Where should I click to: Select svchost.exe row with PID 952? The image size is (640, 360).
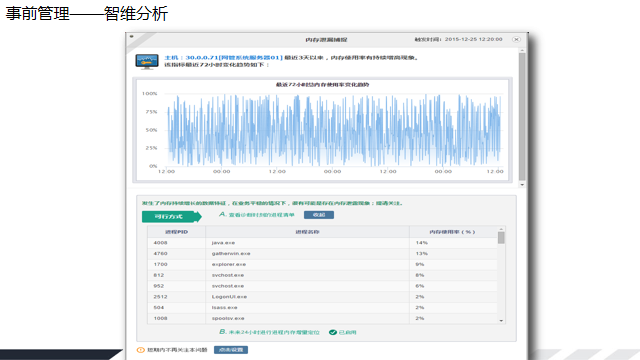[x=322, y=286]
